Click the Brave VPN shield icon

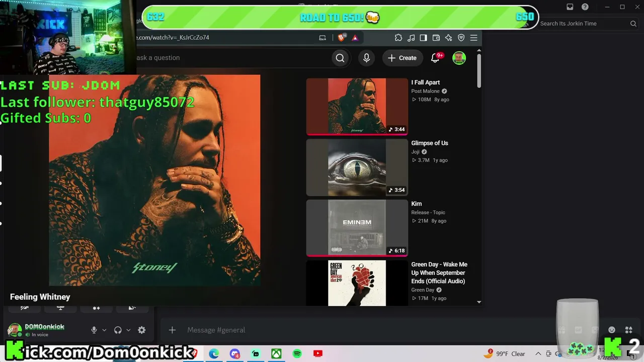tap(461, 38)
